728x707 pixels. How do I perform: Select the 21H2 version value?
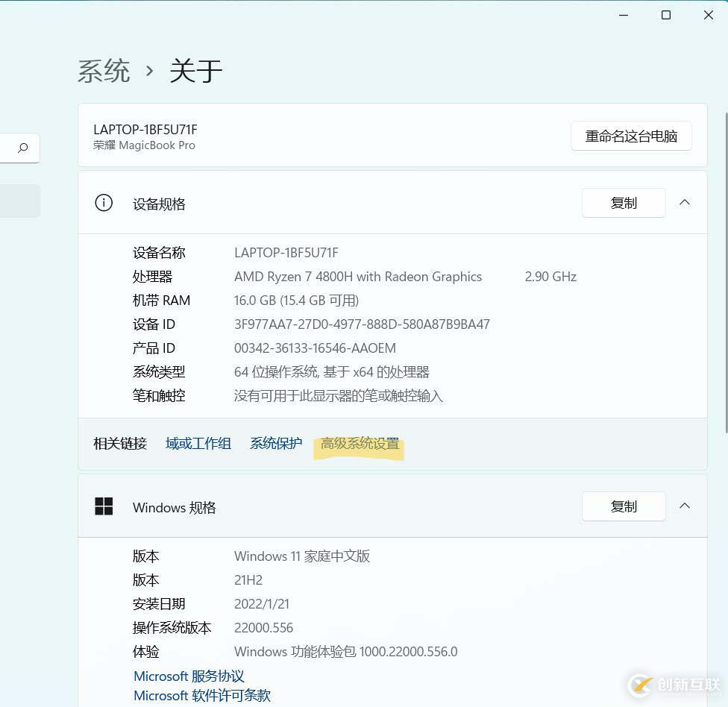coord(248,580)
